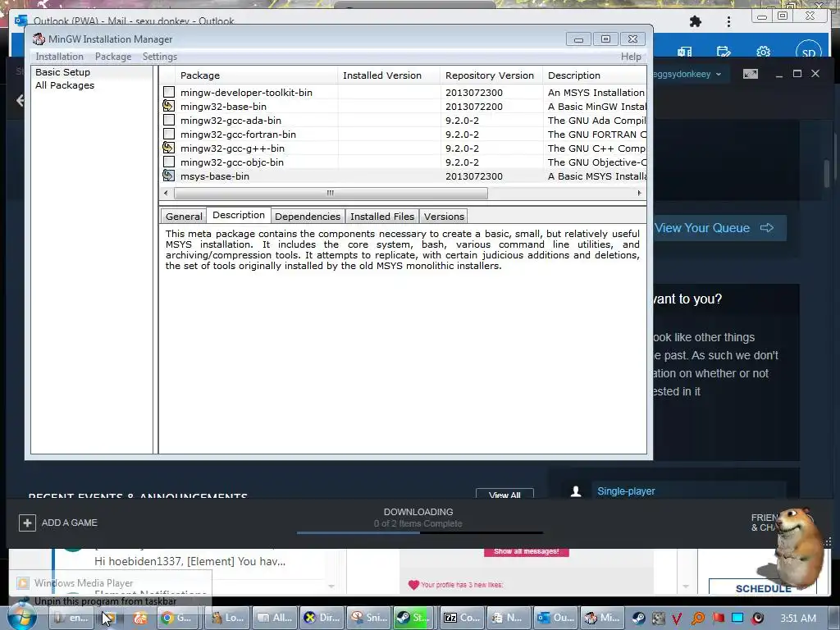Open the Settings menu in MinGW

pyautogui.click(x=160, y=57)
